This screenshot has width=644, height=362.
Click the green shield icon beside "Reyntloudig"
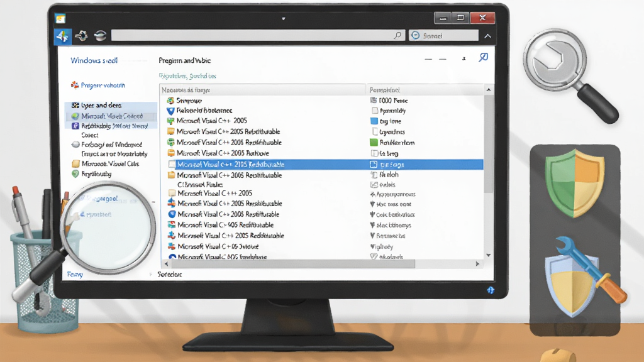75,173
